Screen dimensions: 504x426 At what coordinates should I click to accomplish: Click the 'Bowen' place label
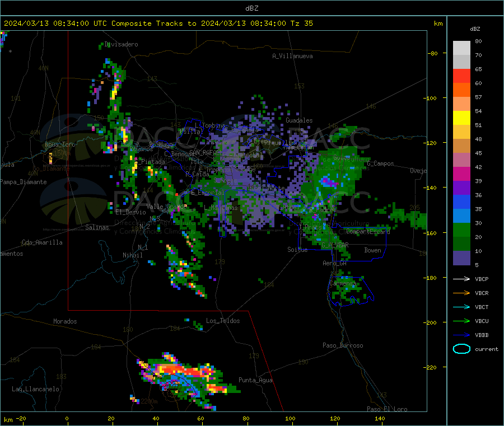[x=372, y=250]
